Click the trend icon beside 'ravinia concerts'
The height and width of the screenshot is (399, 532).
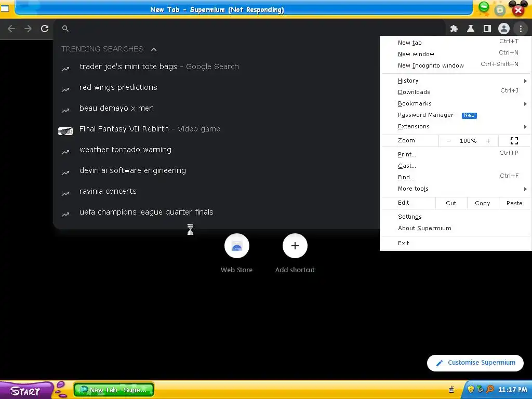point(65,193)
